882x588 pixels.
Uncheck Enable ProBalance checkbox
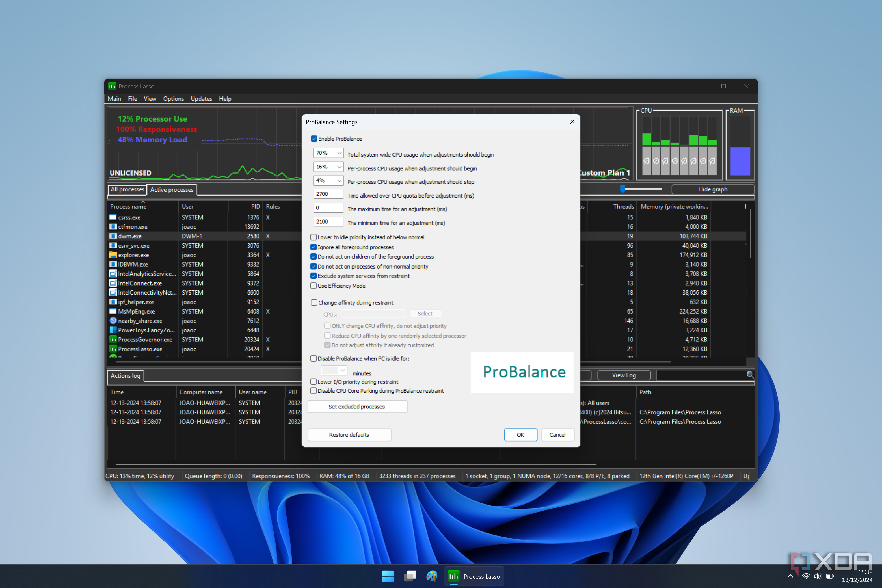(x=314, y=139)
